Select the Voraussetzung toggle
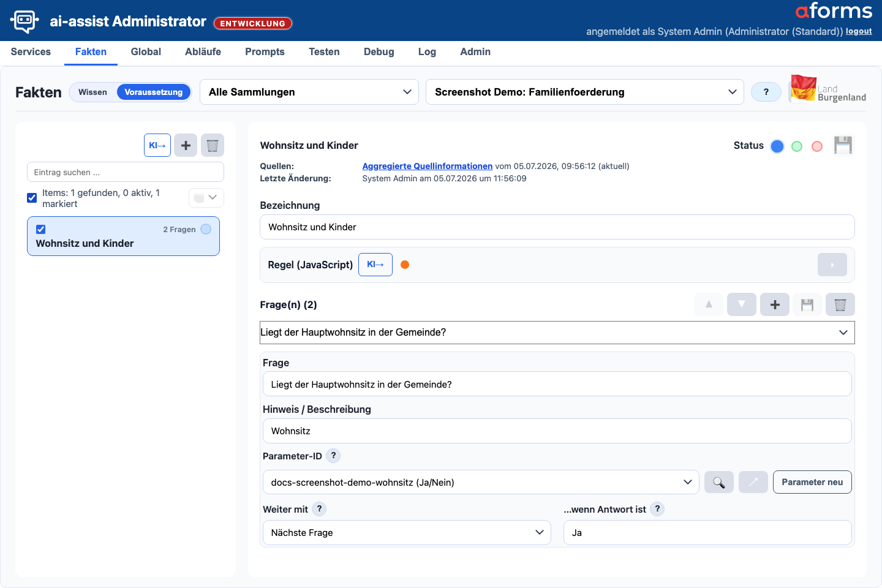882x588 pixels. click(x=154, y=92)
